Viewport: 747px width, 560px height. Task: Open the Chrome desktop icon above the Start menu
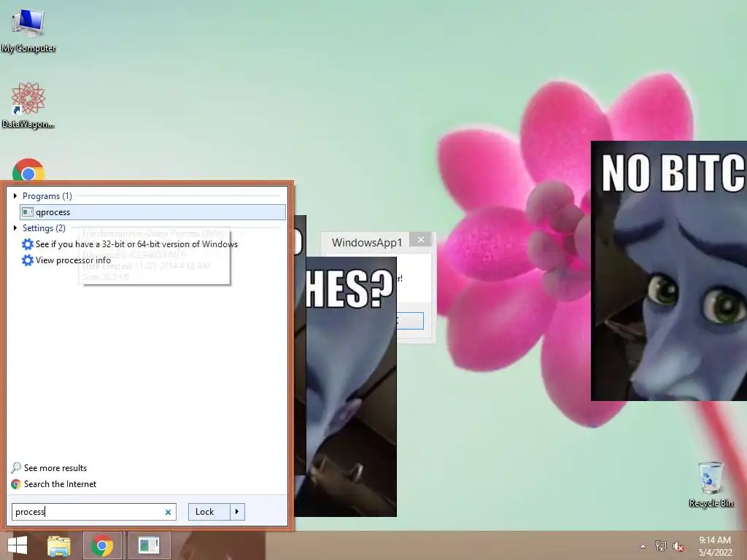click(28, 170)
